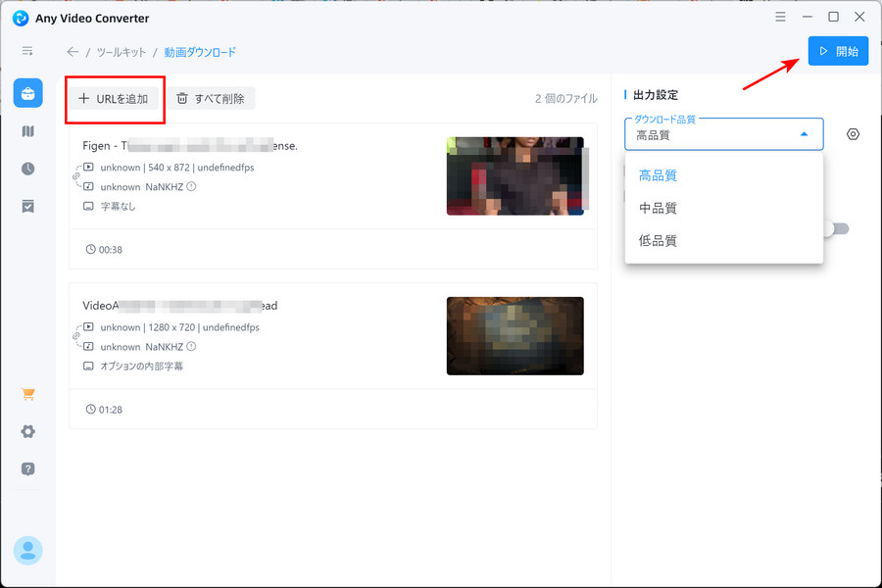The height and width of the screenshot is (588, 882).
Task: Select 低品質 from the quality list
Action: pos(723,241)
